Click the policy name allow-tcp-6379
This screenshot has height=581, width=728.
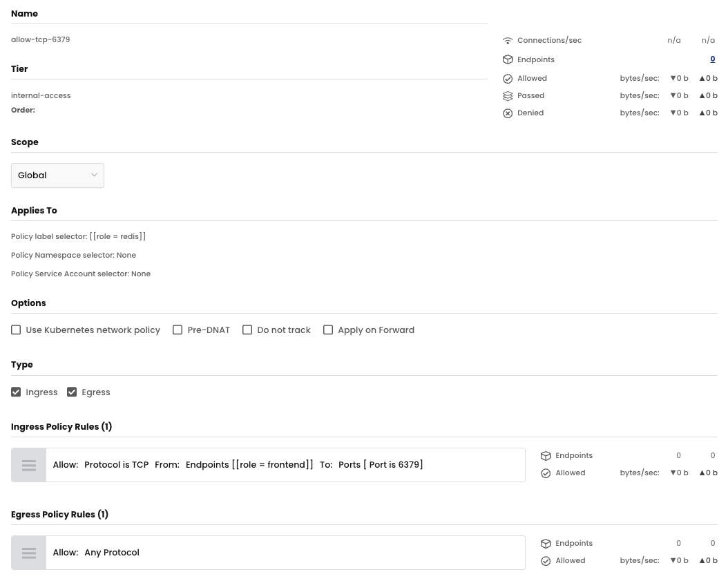40,39
